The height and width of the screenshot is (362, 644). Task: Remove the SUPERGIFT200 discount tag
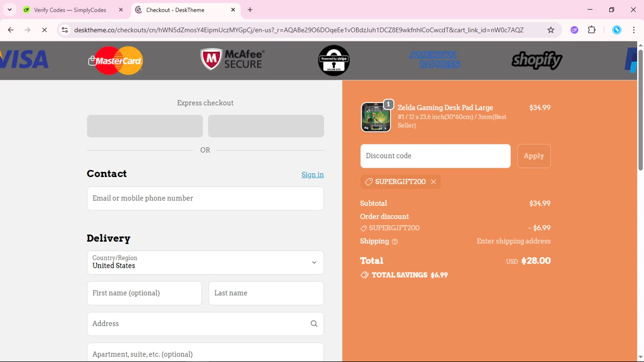point(434,182)
